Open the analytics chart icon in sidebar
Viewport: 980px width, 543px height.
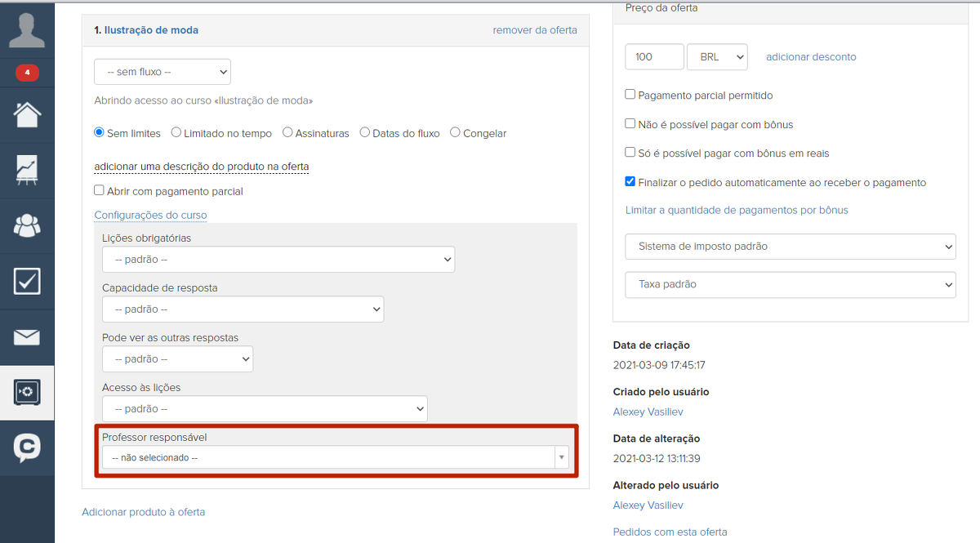(x=27, y=171)
